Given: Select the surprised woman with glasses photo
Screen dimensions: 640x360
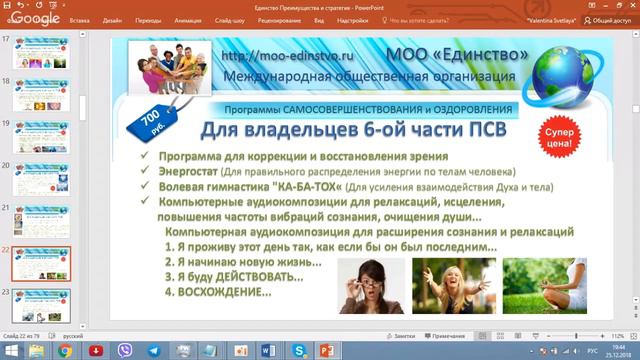Looking at the screenshot, I should click(371, 286).
